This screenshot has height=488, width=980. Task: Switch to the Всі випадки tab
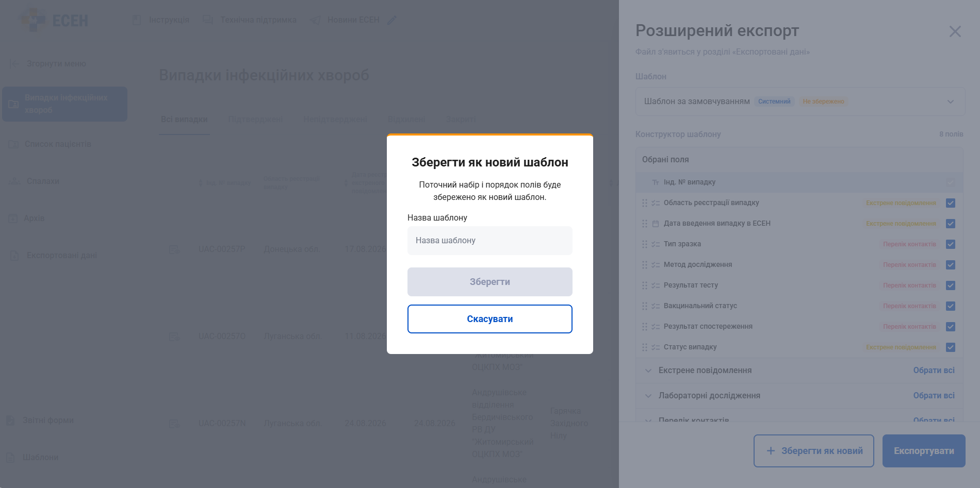(x=184, y=120)
